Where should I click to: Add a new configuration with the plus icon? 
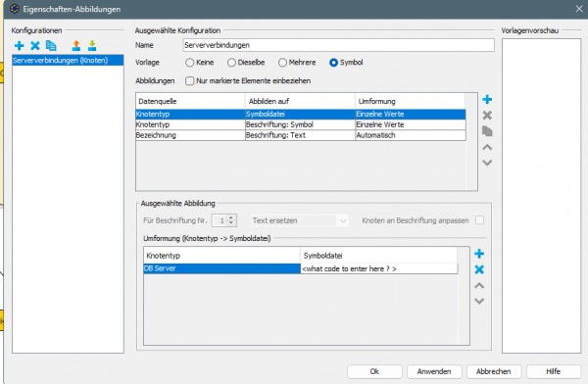[x=20, y=46]
